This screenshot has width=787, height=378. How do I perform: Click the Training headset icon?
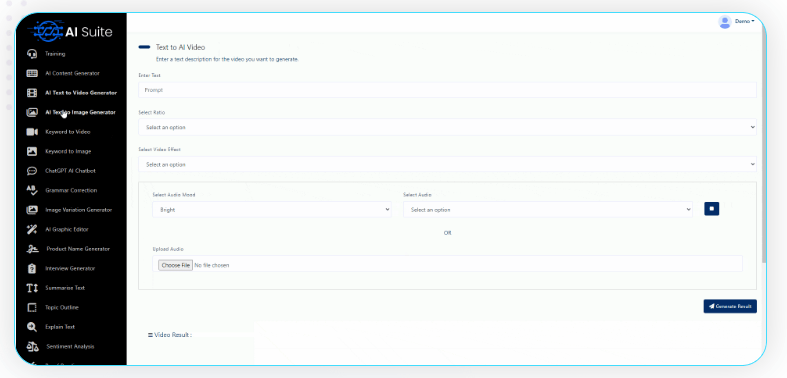(32, 54)
